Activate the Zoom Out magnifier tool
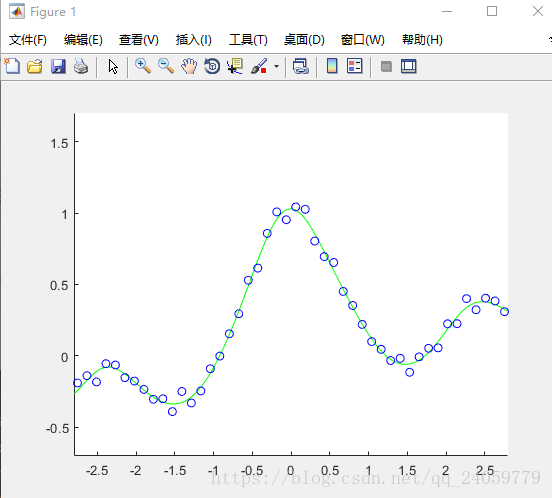Image resolution: width=552 pixels, height=498 pixels. click(166, 66)
